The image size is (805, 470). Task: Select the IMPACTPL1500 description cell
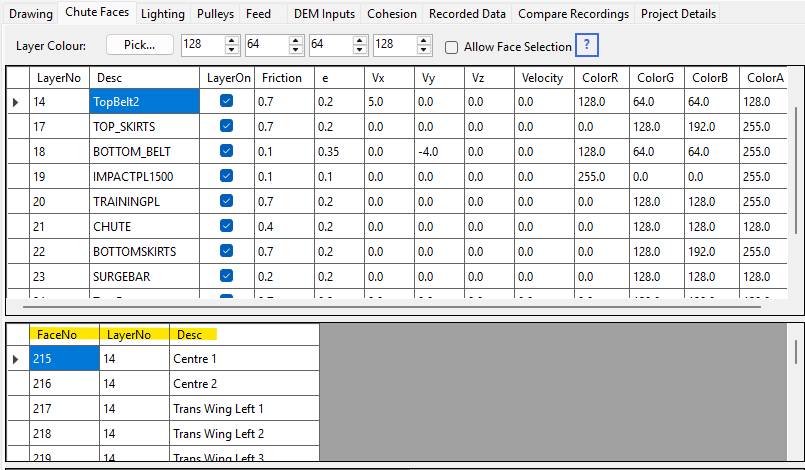point(144,176)
